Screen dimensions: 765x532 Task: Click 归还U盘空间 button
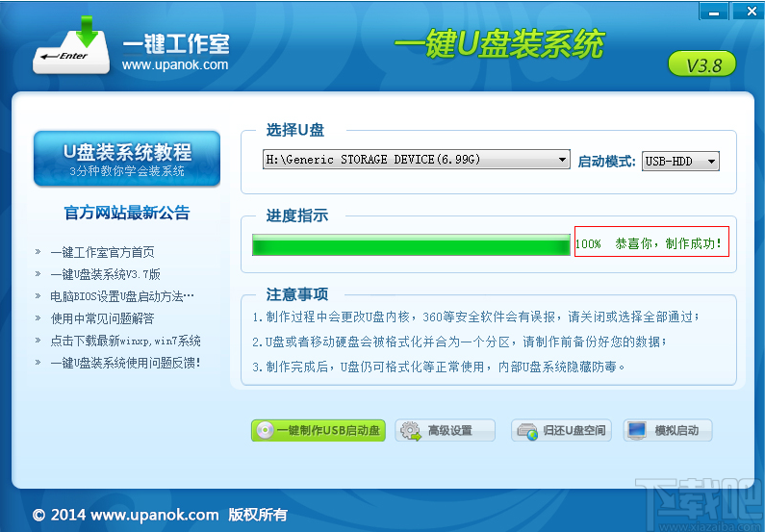(x=561, y=430)
